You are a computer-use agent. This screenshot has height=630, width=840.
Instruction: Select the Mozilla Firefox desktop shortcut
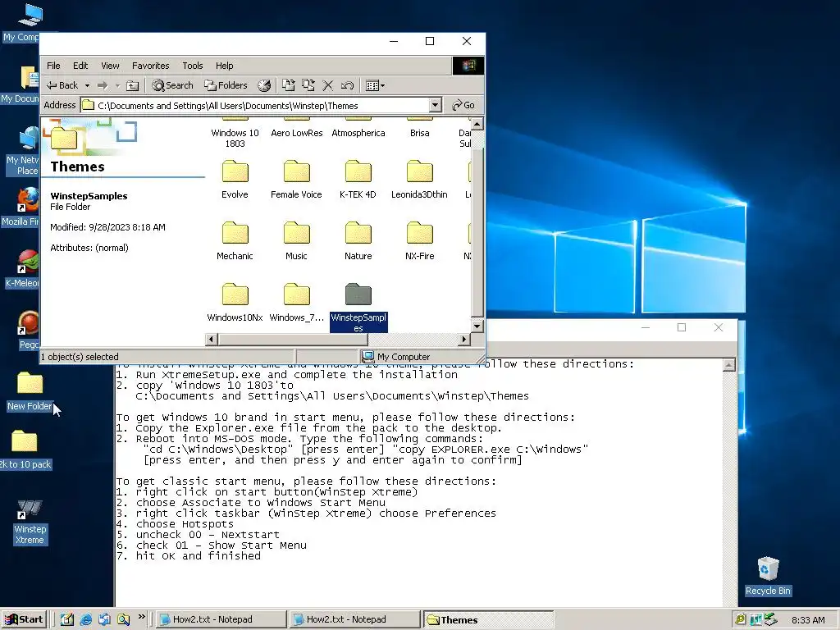click(x=21, y=207)
